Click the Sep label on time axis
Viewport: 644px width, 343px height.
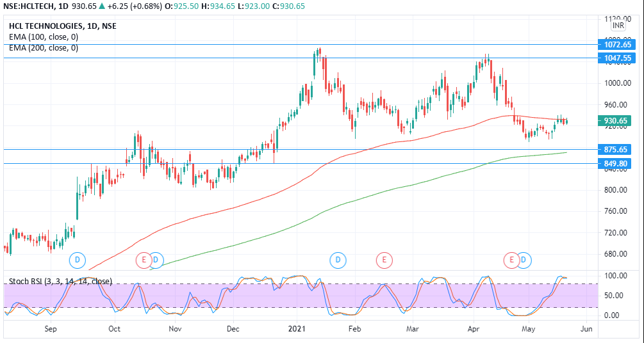coord(51,329)
